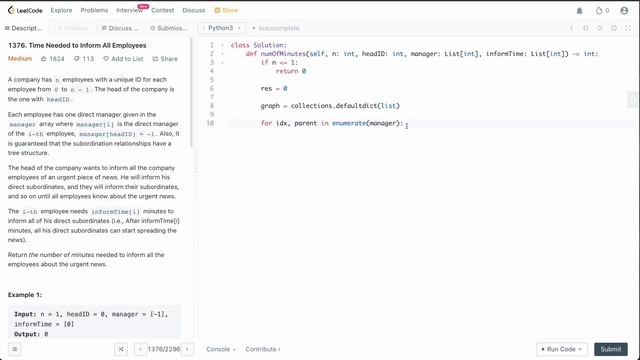Click the streak flame counter
Image resolution: width=640 pixels, height=360 pixels.
pos(602,11)
